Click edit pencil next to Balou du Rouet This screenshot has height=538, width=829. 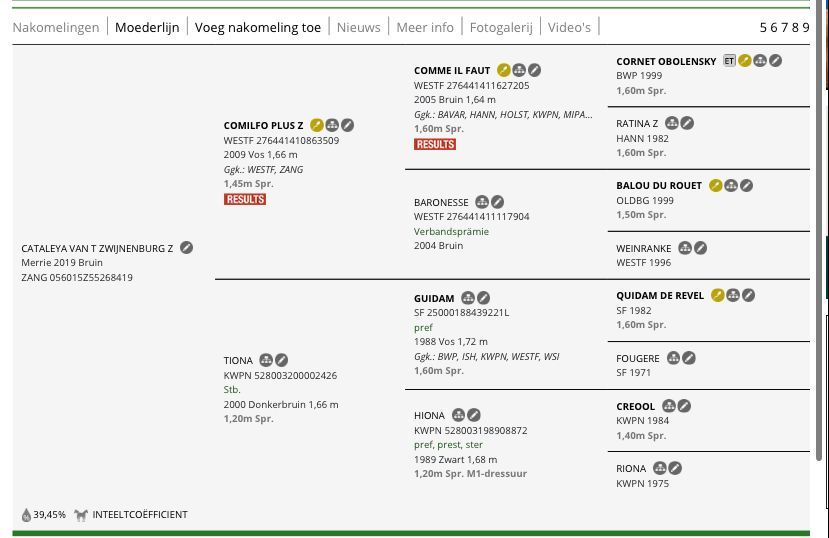746,185
